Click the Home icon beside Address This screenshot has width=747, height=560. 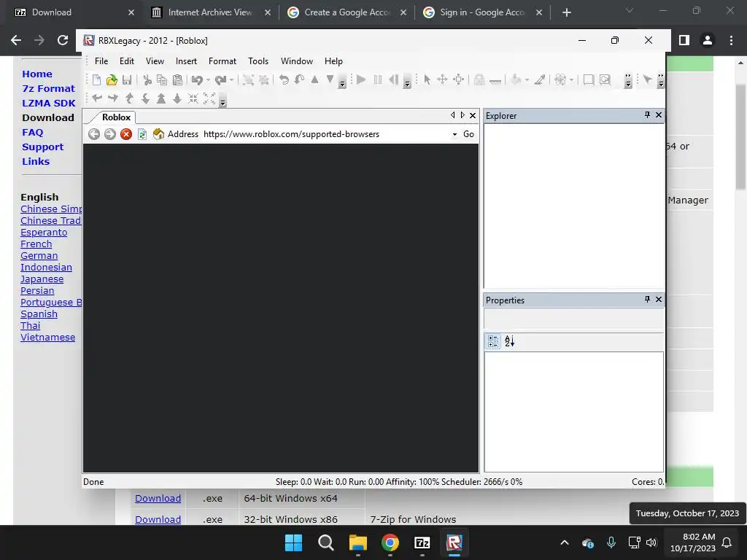tap(158, 134)
